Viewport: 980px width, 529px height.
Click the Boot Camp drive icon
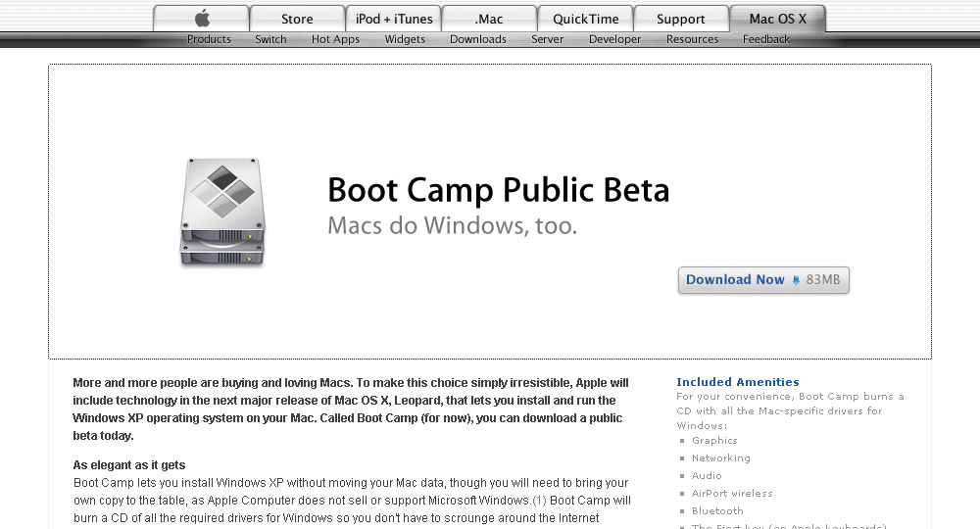222,213
